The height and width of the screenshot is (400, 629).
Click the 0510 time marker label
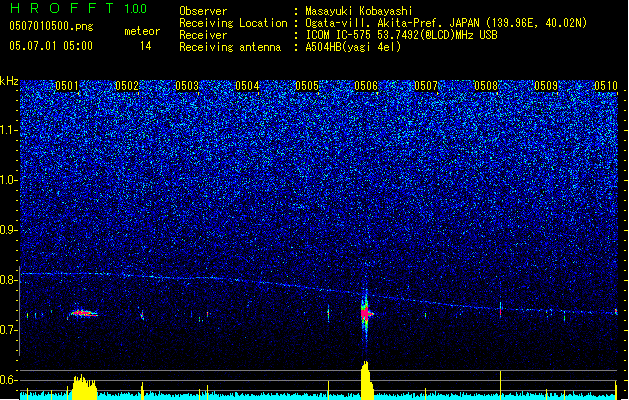pyautogui.click(x=606, y=86)
